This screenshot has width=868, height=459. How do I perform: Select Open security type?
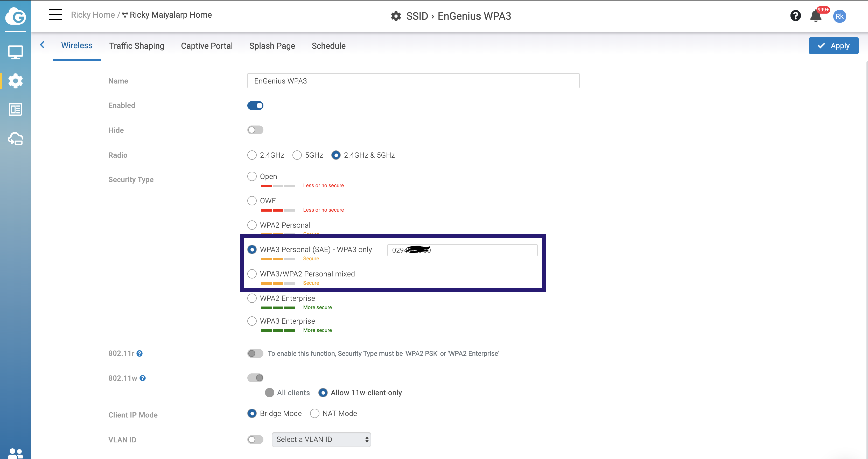tap(252, 176)
